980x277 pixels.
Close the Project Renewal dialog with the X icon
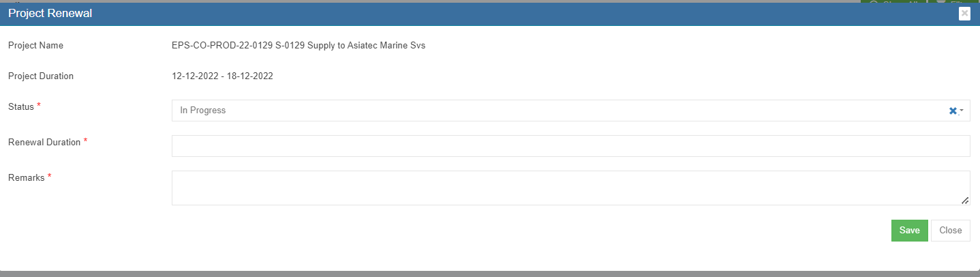click(x=964, y=13)
